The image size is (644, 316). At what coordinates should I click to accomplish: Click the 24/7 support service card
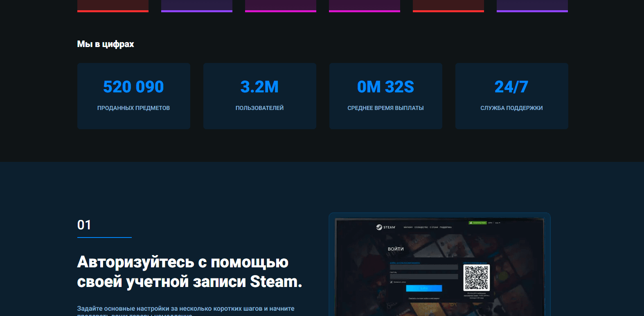pos(511,96)
